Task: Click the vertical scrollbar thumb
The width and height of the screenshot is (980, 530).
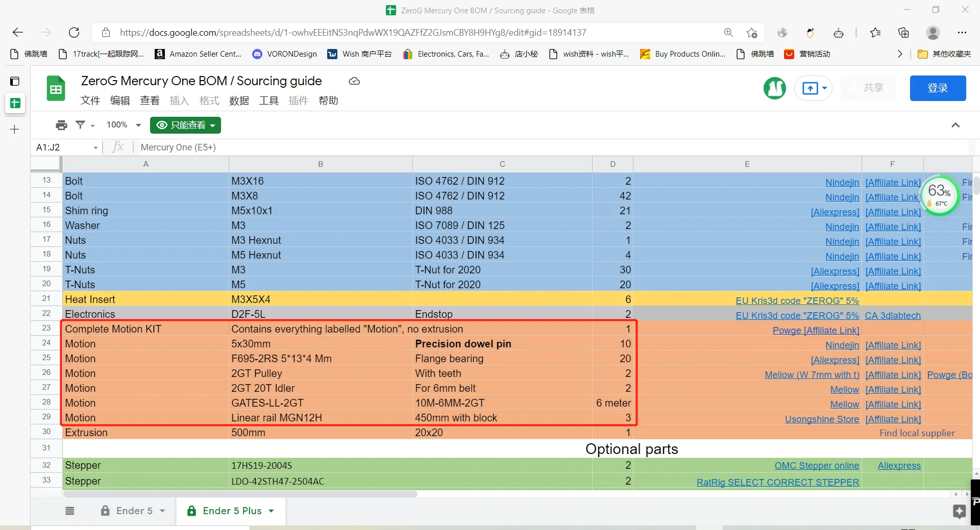Action: coord(976,185)
